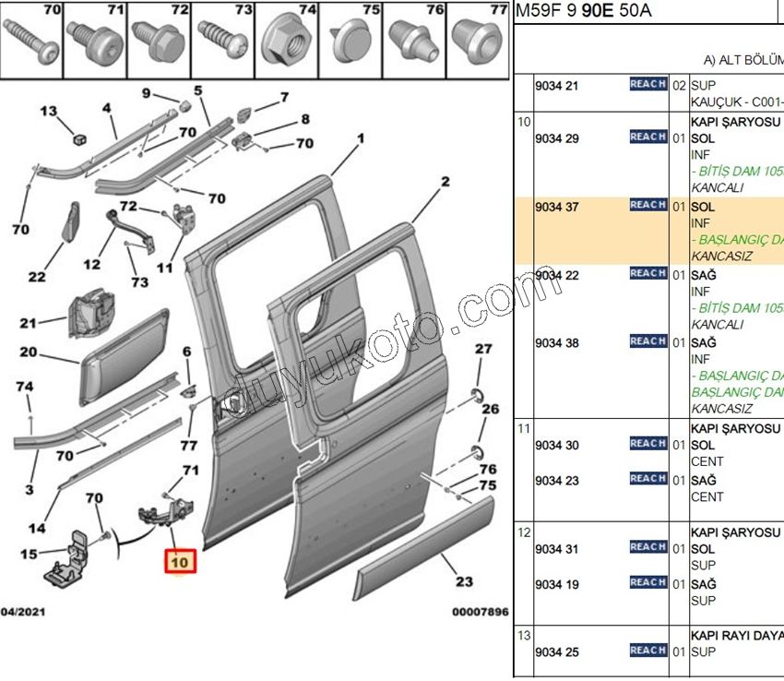
Task: Click the M59F 9 90E 50A header
Action: 583,11
